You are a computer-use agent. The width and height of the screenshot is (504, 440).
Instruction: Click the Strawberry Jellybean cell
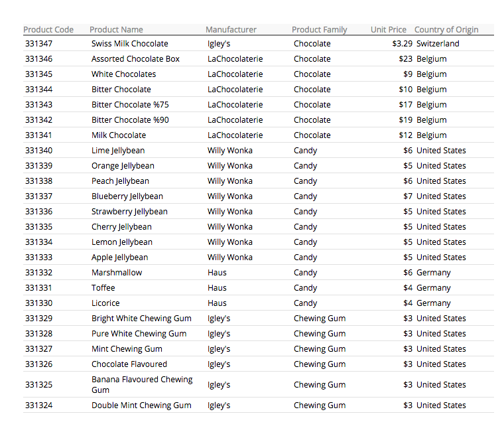(x=129, y=212)
